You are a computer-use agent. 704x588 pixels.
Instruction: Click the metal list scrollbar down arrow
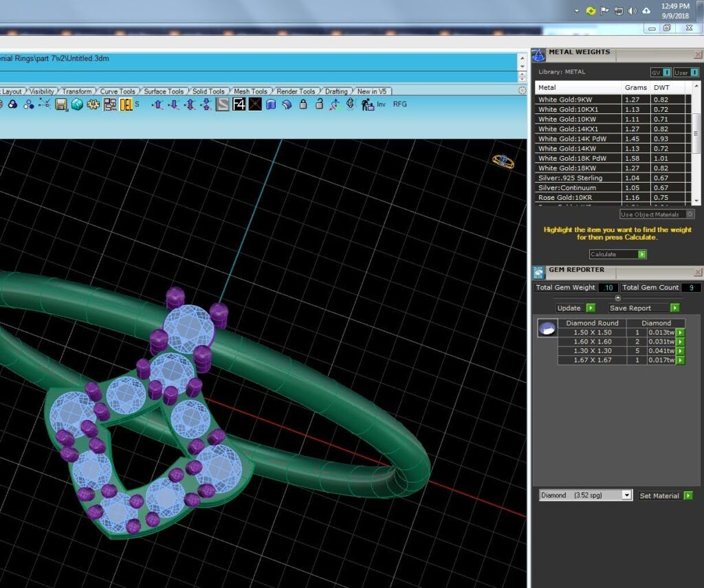696,201
